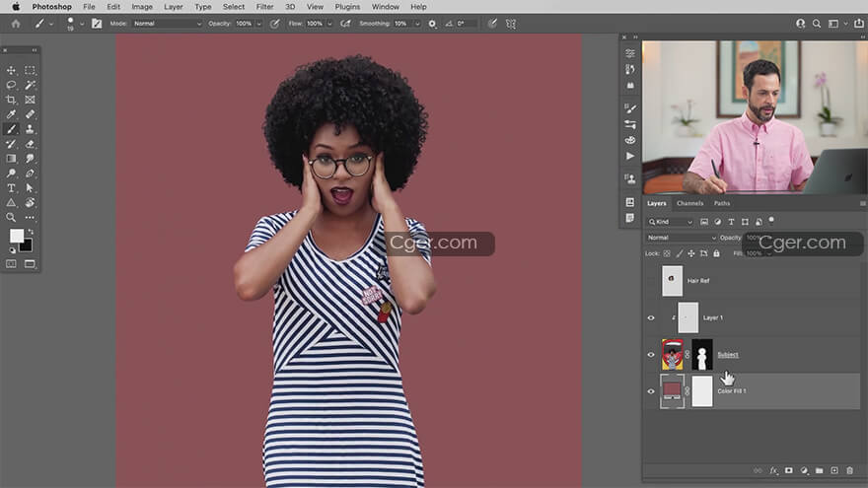Select the Crop tool
This screenshot has width=868, height=488.
11,100
